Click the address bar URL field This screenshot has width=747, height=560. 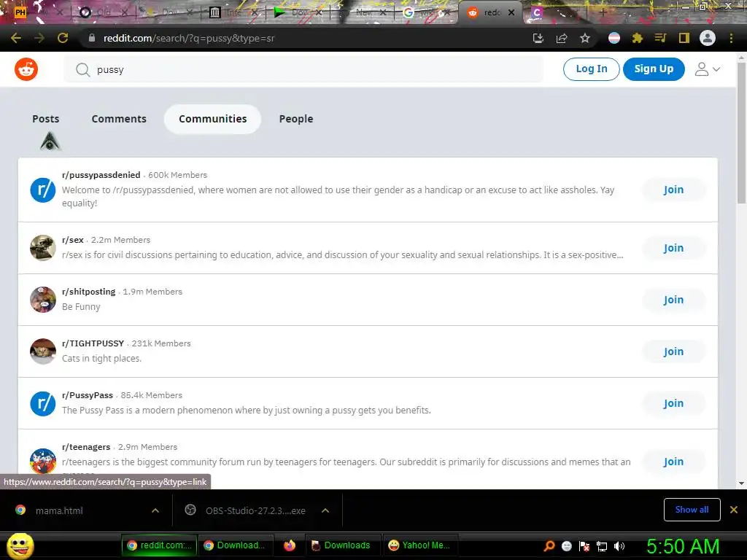click(x=305, y=38)
